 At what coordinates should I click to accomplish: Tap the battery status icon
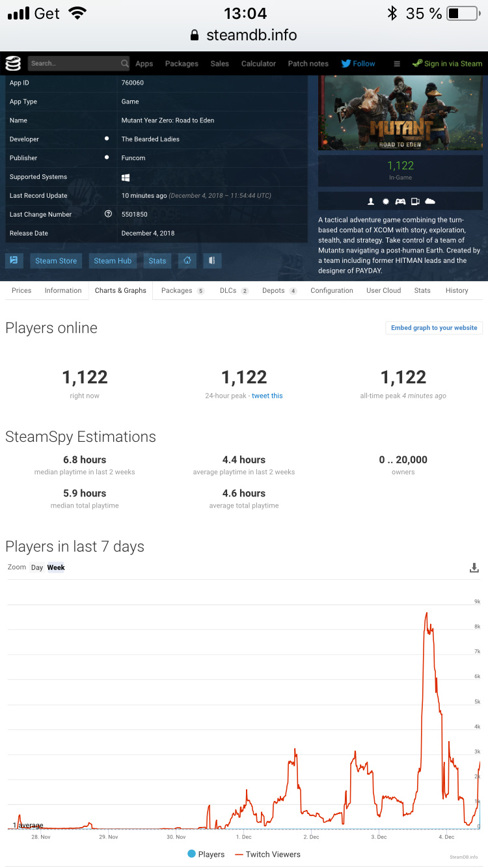[x=464, y=13]
